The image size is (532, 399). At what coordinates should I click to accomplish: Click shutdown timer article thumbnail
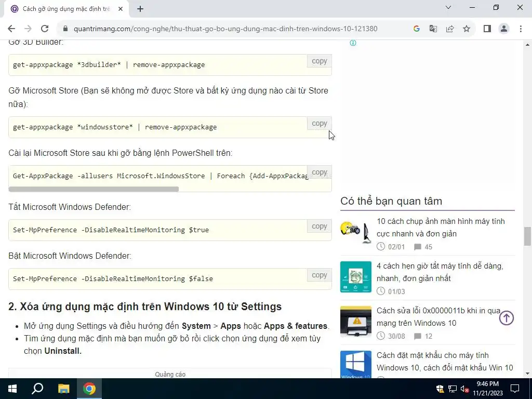click(356, 277)
